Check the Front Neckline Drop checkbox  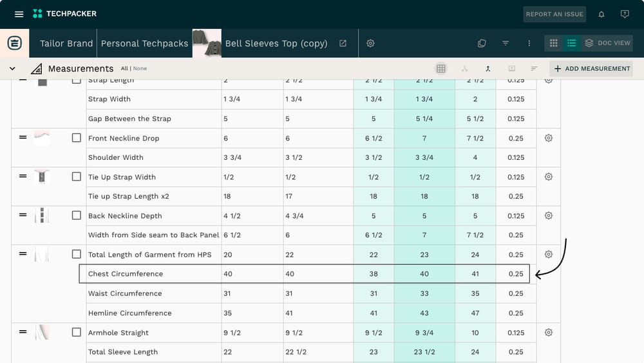(x=76, y=138)
